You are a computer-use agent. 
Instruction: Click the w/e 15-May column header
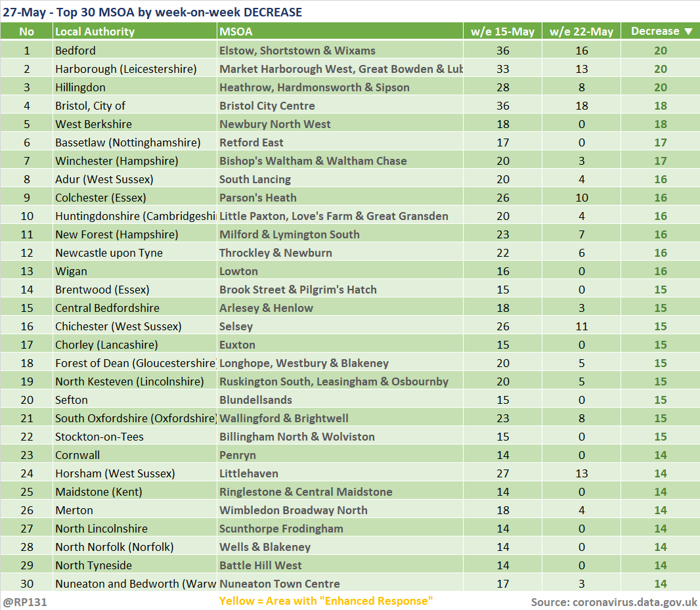(x=503, y=32)
